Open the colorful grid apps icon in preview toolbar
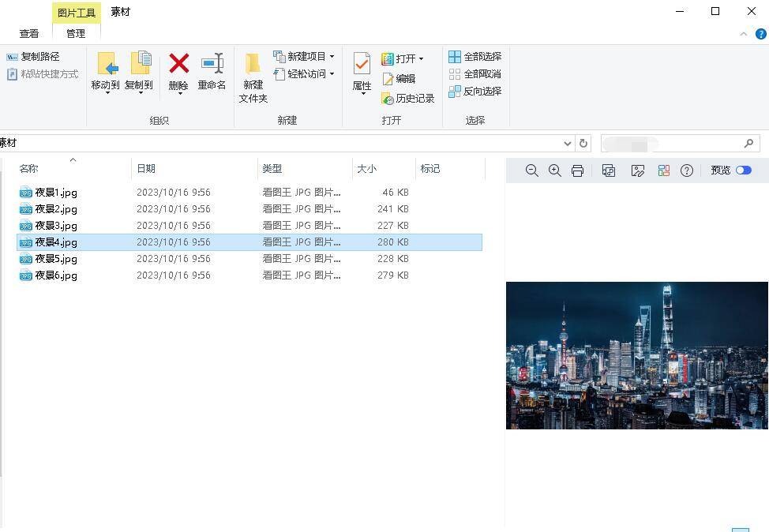 [663, 170]
